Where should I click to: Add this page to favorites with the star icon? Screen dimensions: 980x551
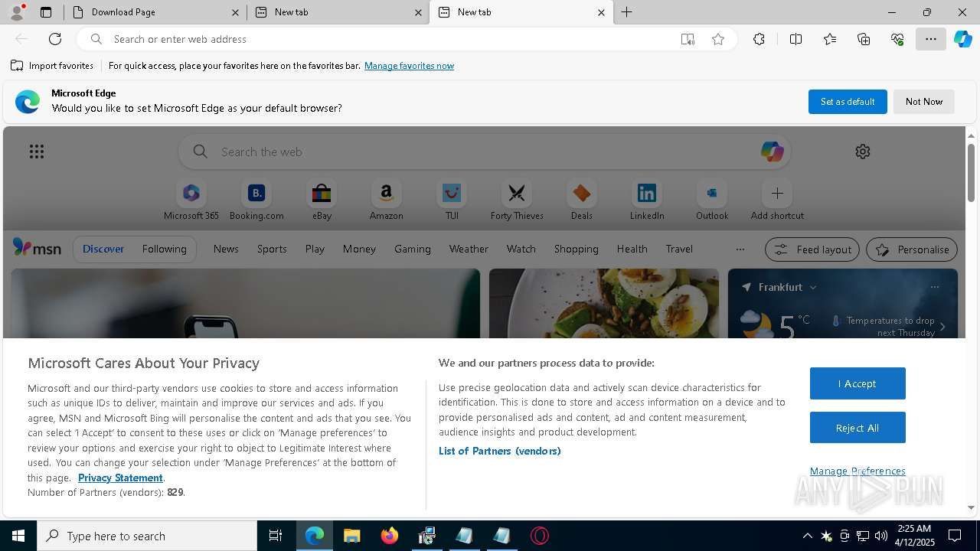pos(718,39)
